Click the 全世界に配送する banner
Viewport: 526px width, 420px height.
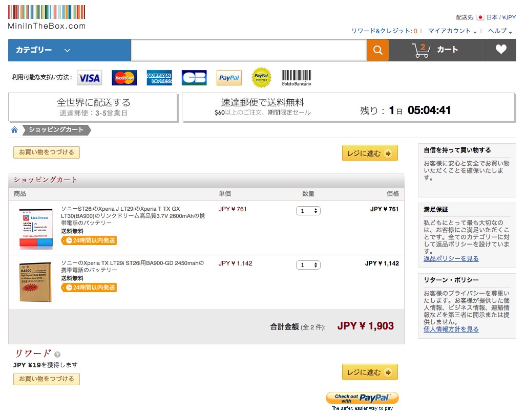point(93,107)
